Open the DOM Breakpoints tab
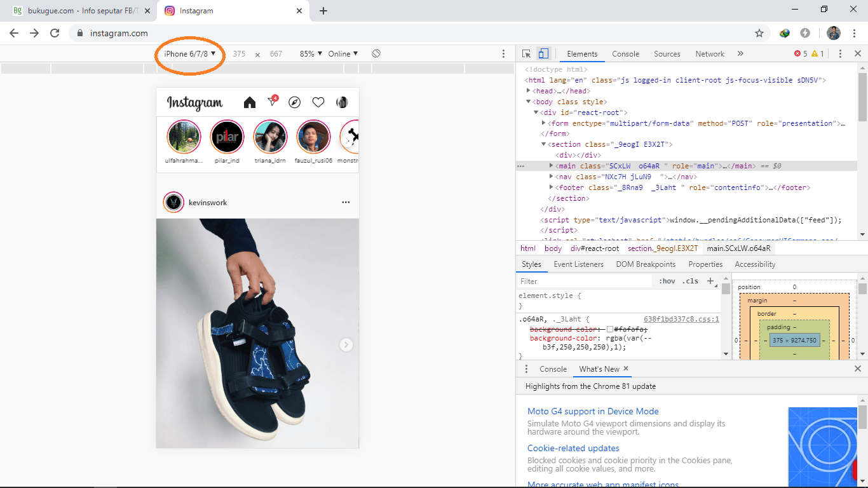 pos(646,264)
